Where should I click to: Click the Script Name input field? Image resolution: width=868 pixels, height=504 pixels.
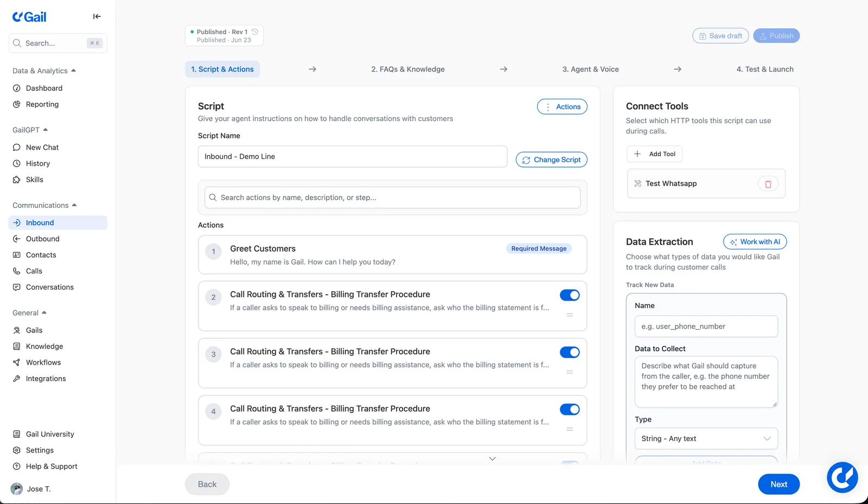click(x=353, y=157)
